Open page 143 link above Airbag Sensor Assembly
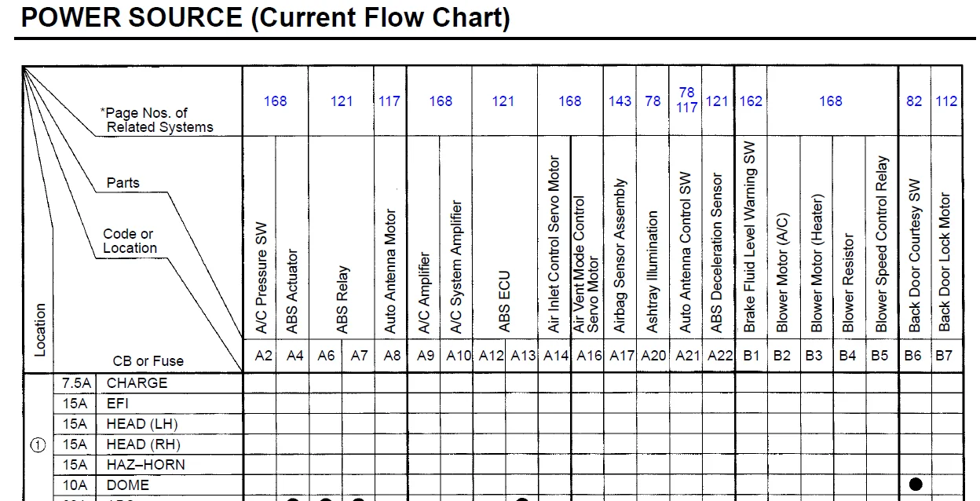This screenshot has height=501, width=980. click(620, 101)
